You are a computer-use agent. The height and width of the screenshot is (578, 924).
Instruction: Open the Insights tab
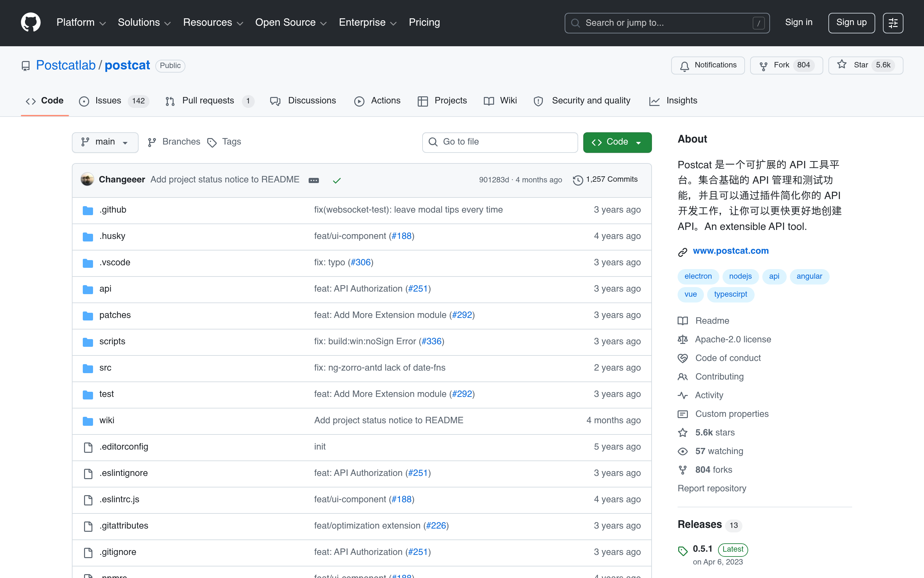673,101
